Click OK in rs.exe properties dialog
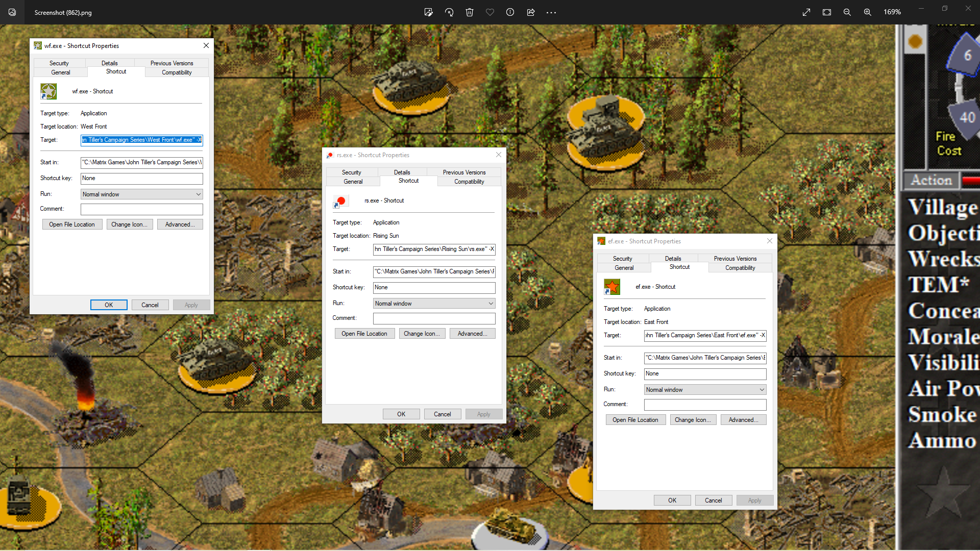The image size is (980, 551). [401, 414]
